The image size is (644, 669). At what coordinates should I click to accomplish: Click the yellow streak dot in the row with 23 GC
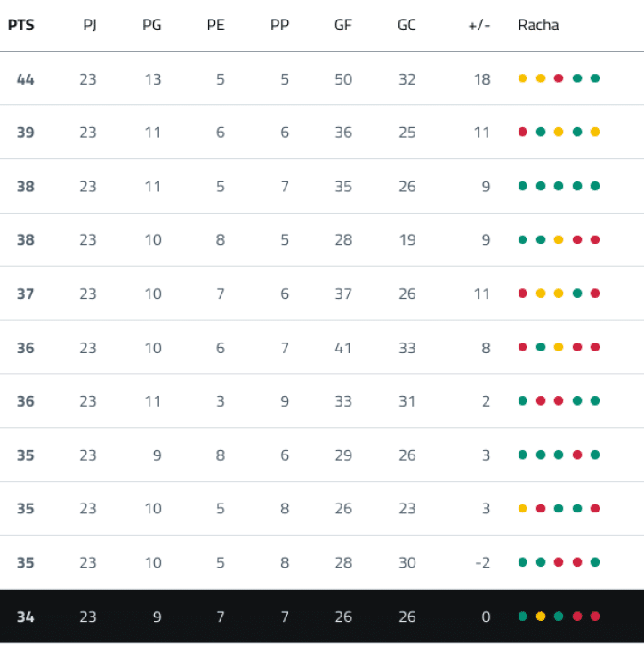pos(522,509)
